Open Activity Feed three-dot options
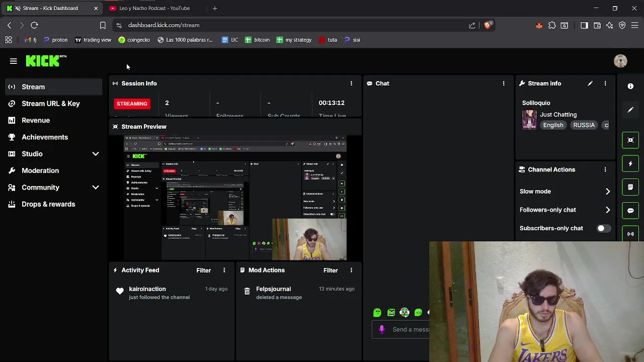644x362 pixels. tap(224, 270)
